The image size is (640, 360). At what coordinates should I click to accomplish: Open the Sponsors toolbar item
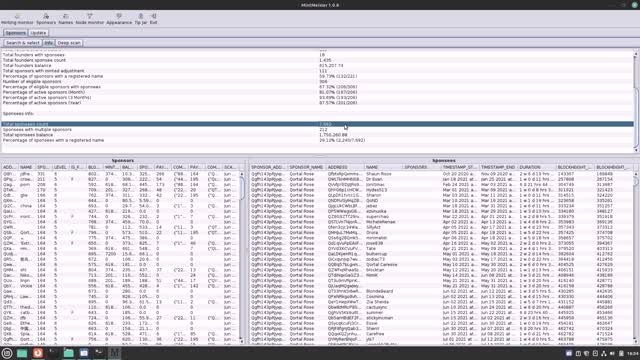pos(46,19)
